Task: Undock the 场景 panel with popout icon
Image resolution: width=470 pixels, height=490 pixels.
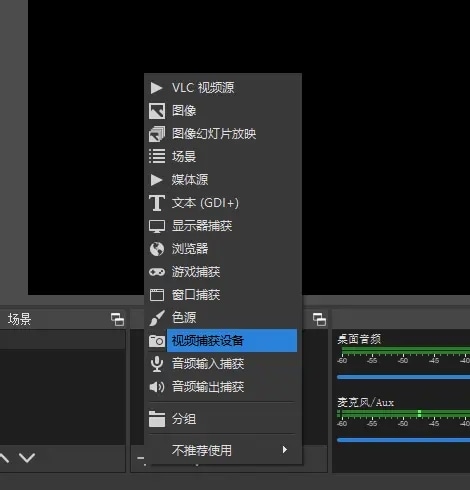Action: coord(117,319)
